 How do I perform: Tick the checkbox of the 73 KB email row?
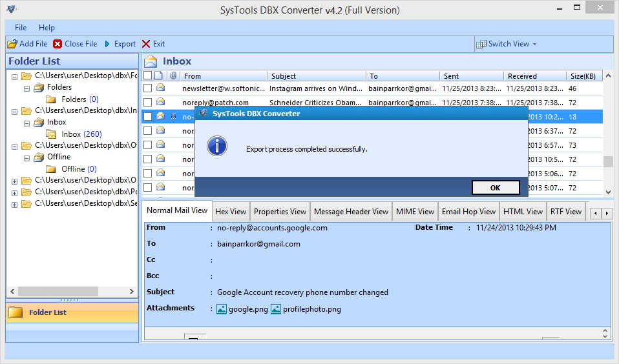(x=148, y=145)
